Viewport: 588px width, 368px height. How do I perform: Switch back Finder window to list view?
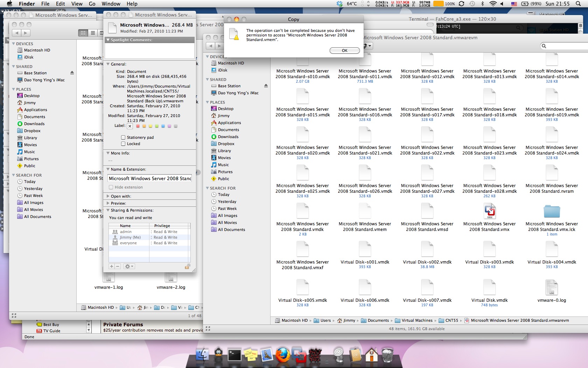pyautogui.click(x=93, y=33)
